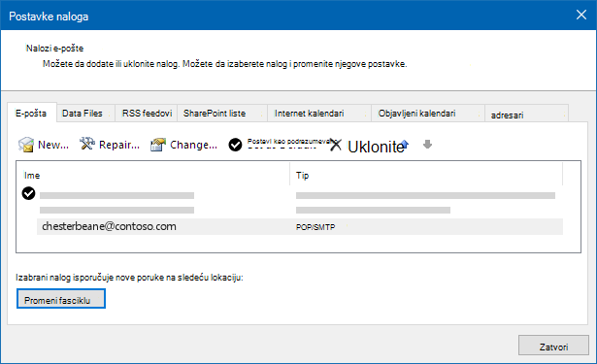Click the Ime column header
597x364 pixels.
(x=32, y=175)
